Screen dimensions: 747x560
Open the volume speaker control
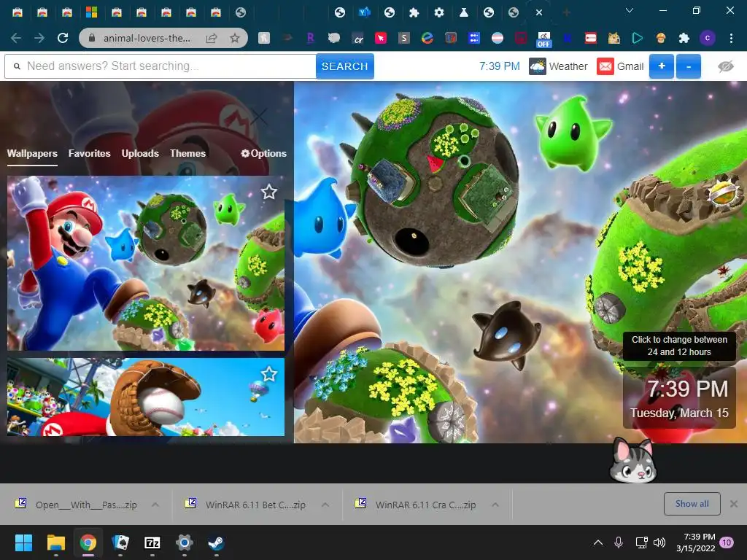659,542
